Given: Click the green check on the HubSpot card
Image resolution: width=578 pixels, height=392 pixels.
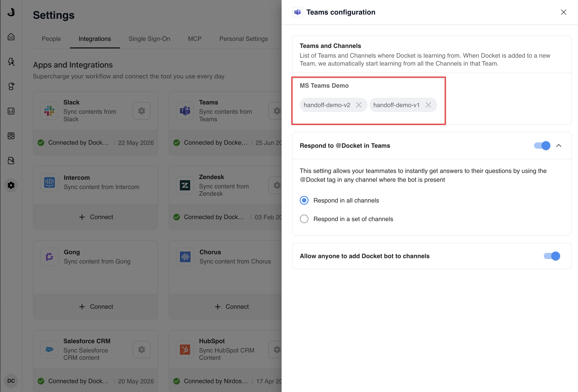Looking at the screenshot, I should click(x=177, y=381).
